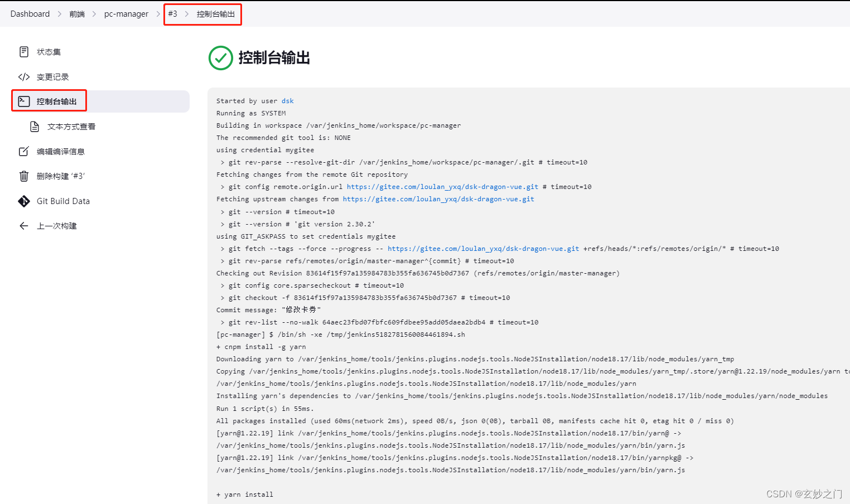Click the 状态集 document icon
The image size is (850, 504).
(x=24, y=52)
